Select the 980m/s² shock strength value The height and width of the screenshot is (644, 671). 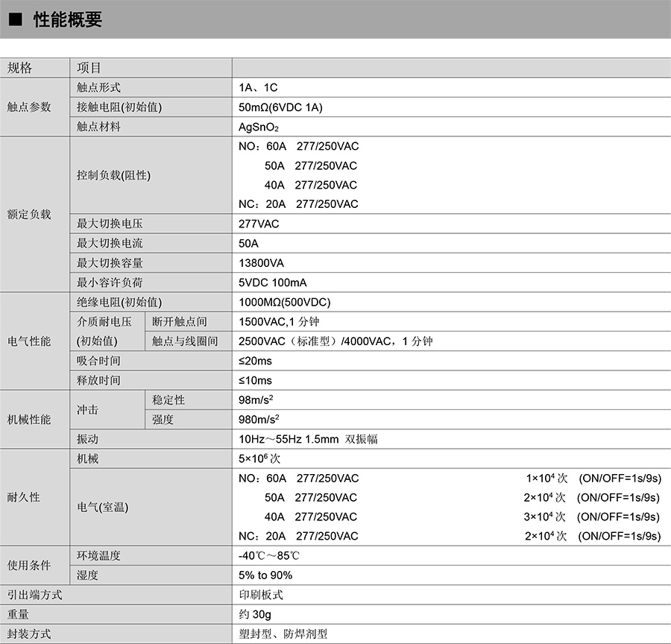click(259, 420)
